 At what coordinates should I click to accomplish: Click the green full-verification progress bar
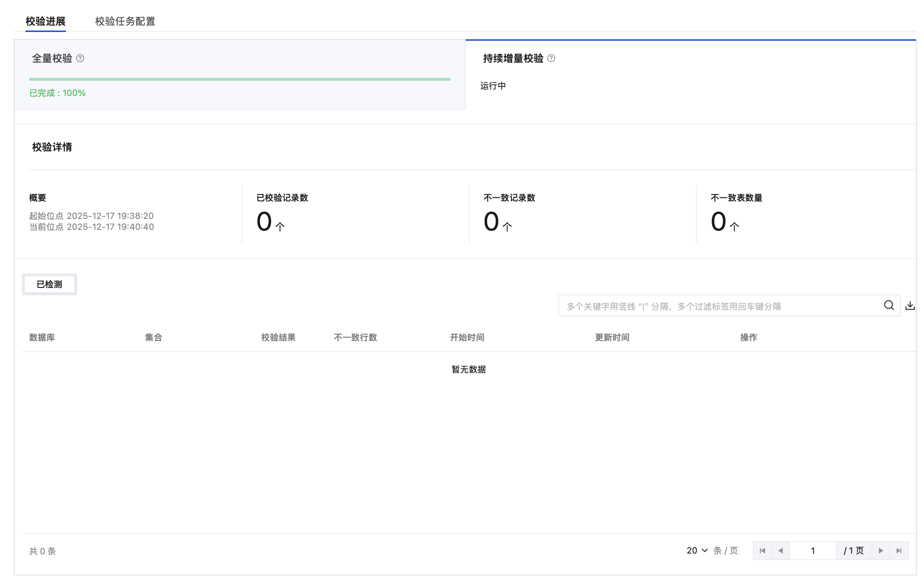(x=240, y=79)
